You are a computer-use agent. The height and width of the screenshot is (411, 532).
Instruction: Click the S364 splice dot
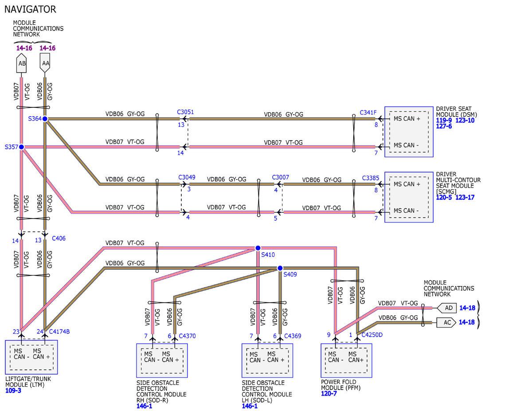[45, 119]
